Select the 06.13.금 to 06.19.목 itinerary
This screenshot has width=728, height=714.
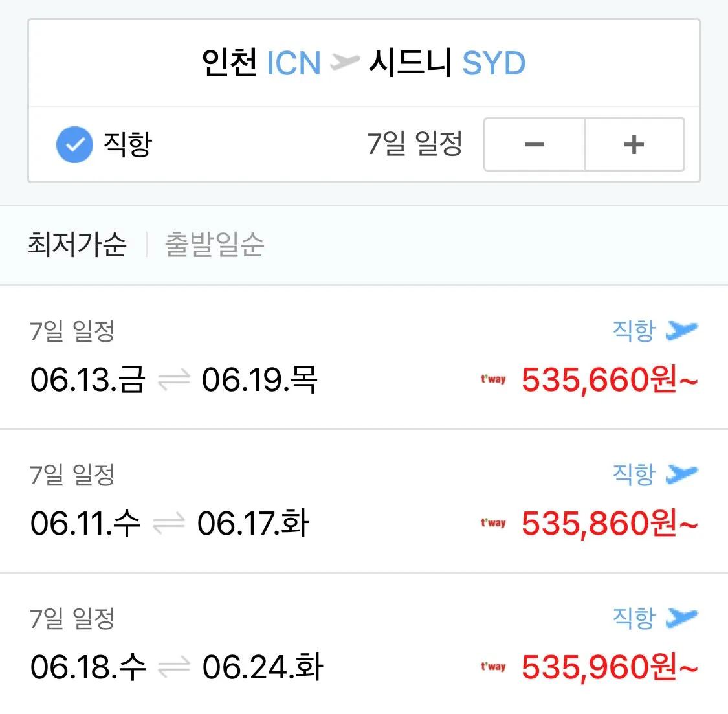(174, 379)
